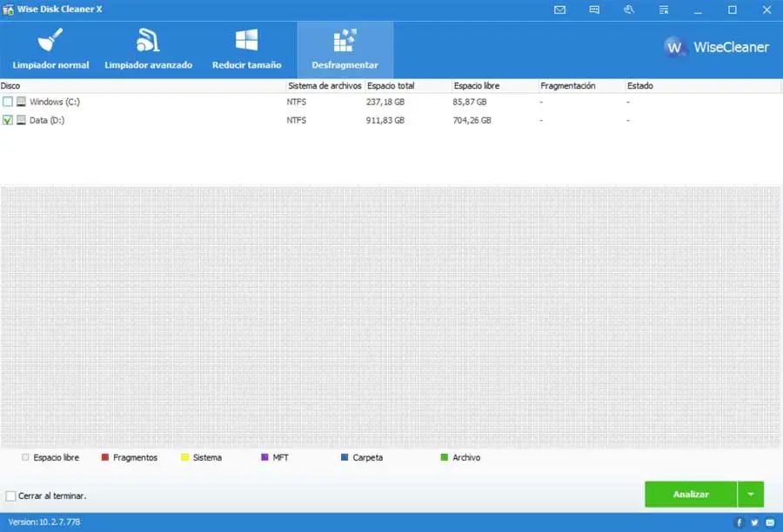Click the yellow Sistema legend swatch

click(x=184, y=457)
